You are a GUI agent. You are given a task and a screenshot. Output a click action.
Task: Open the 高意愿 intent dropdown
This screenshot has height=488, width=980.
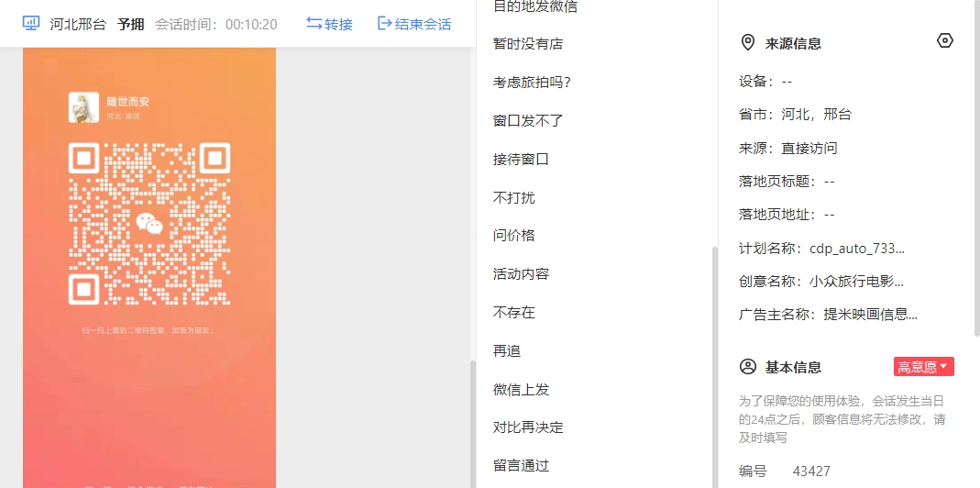(x=924, y=367)
